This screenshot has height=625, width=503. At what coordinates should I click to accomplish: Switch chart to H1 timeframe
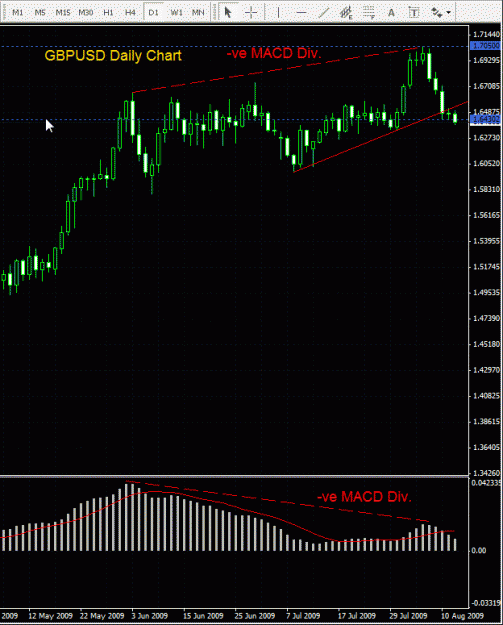pos(108,13)
